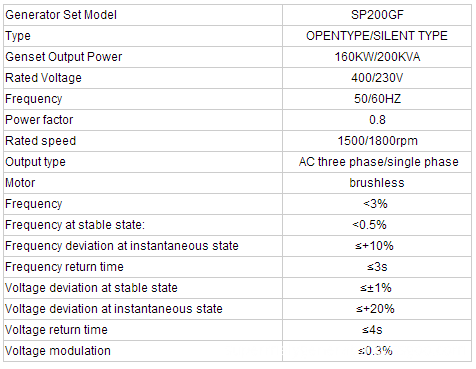Select the Generator Set Model label
This screenshot has height=369, width=476.
tap(61, 15)
